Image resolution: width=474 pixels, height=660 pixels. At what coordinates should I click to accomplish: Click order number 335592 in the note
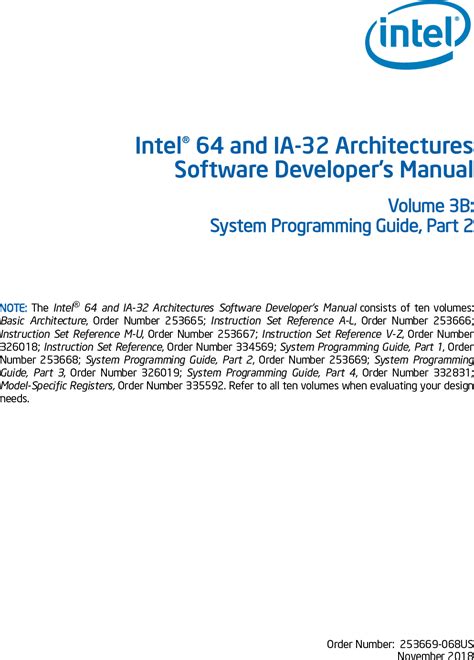tap(205, 386)
